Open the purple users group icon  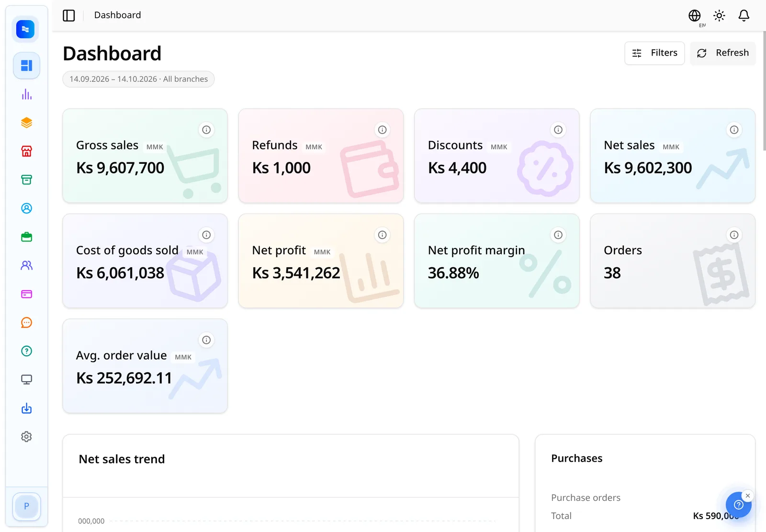(x=26, y=265)
